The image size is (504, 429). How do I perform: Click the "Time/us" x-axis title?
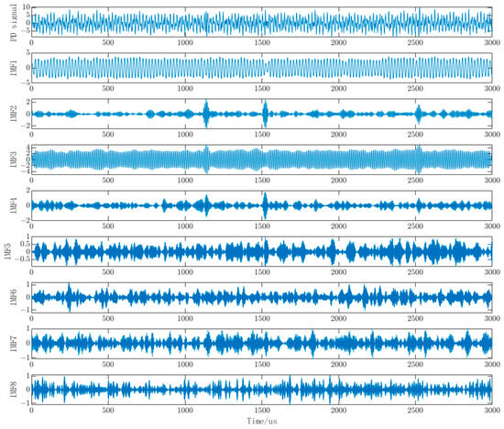[x=262, y=421]
